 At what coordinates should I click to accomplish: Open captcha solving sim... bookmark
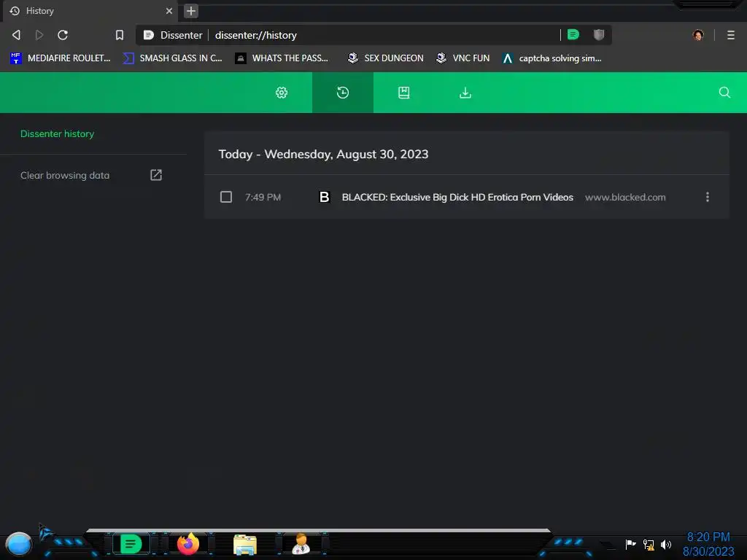point(551,58)
